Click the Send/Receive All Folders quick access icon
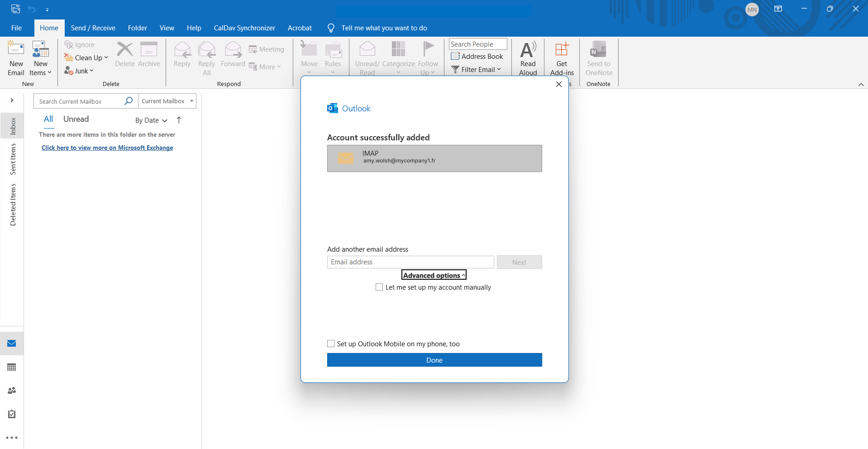Viewport: 868px width, 449px height. pyautogui.click(x=16, y=9)
